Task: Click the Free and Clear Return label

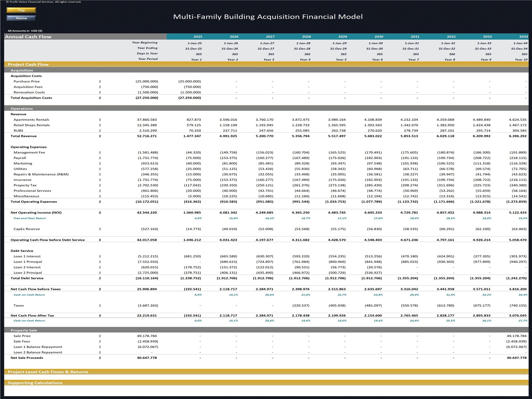Action: pyautogui.click(x=30, y=218)
